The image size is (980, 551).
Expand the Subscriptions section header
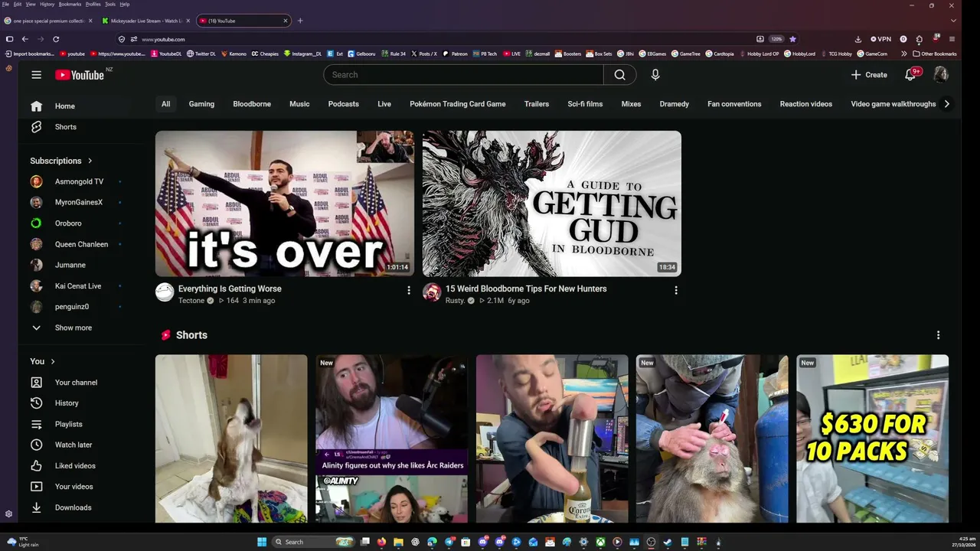61,161
